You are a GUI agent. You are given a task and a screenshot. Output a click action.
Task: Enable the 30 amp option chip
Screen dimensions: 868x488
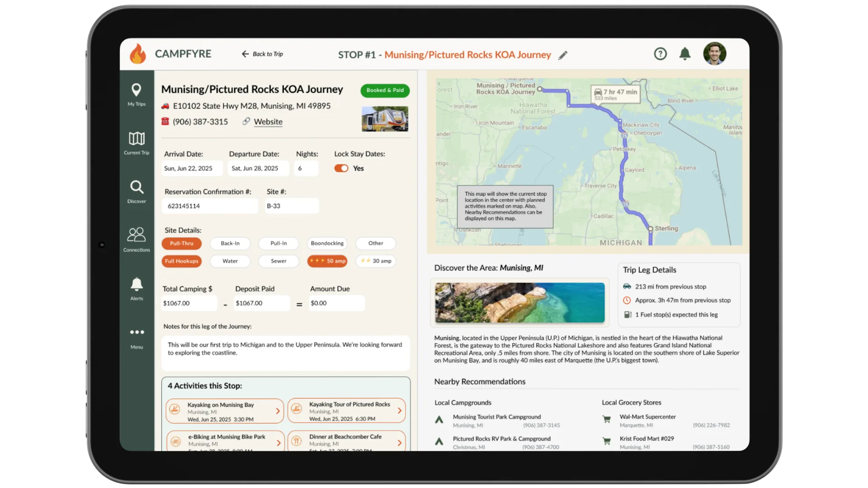(376, 261)
